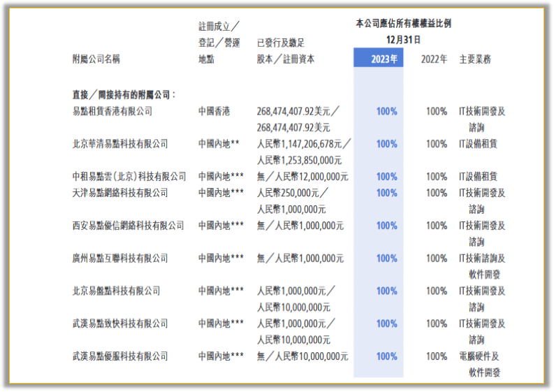The height and width of the screenshot is (392, 554).
Task: Click company name '北京易盤點科技有限公司'
Action: click(x=116, y=291)
